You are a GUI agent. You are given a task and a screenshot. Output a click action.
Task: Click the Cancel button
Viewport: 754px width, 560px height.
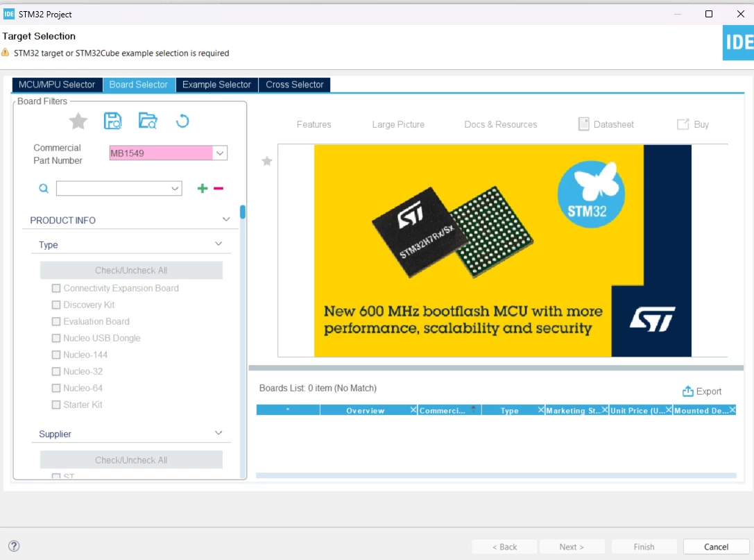716,547
